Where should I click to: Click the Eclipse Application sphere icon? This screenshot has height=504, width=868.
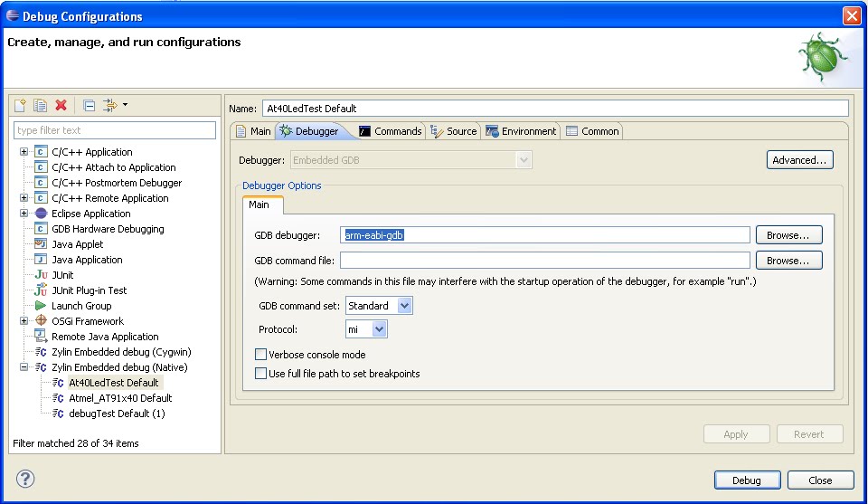tap(41, 214)
